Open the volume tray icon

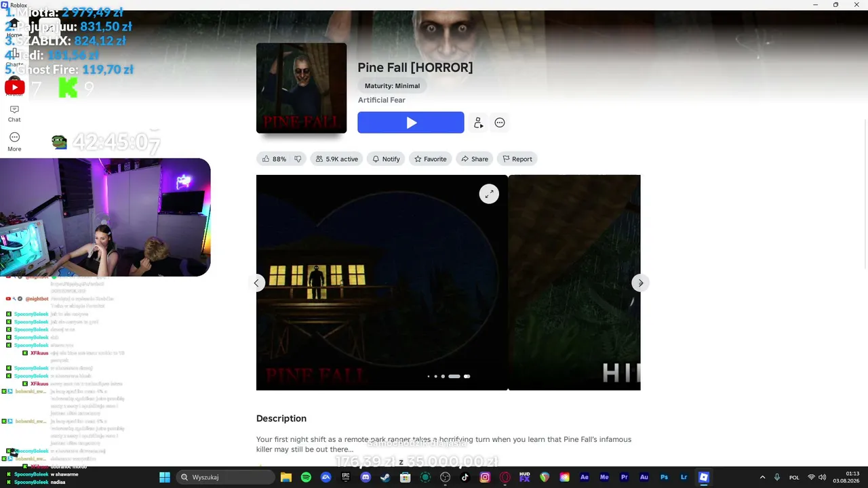click(x=823, y=477)
